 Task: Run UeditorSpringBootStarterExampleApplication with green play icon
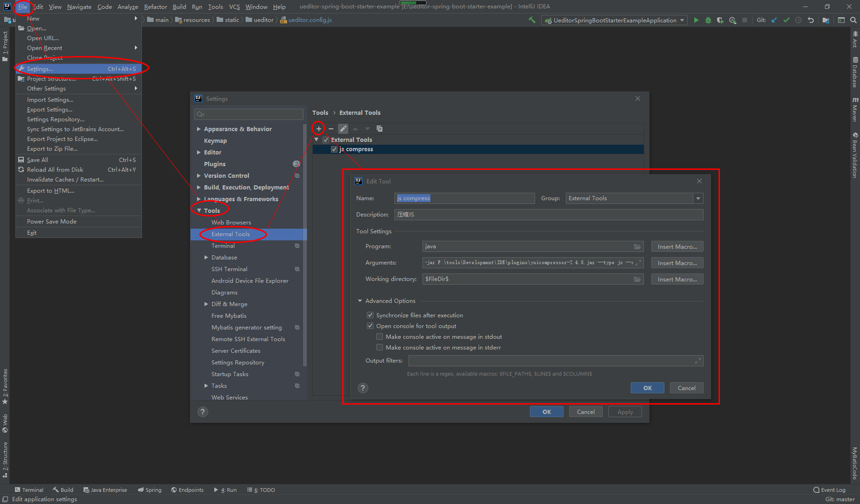[x=696, y=20]
